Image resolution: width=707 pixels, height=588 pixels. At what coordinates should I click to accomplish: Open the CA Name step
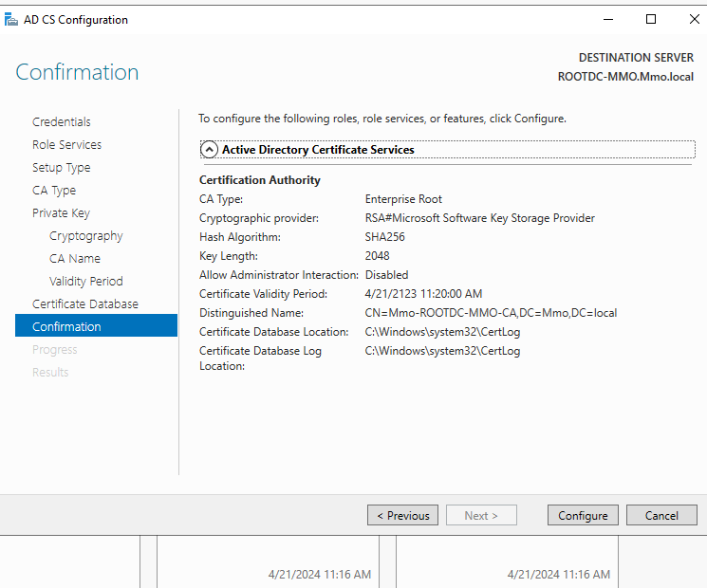(x=75, y=259)
